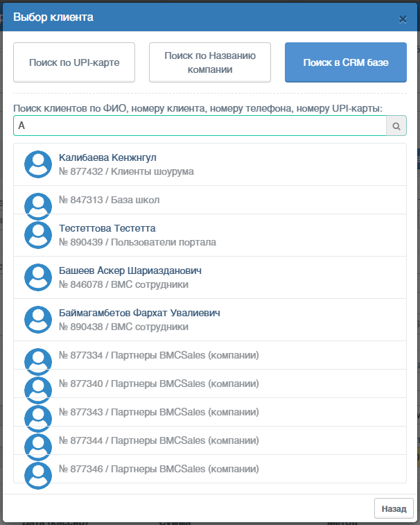Click label Поиск клиентов по ФИО
Image resolution: width=420 pixels, height=525 pixels.
tap(198, 108)
